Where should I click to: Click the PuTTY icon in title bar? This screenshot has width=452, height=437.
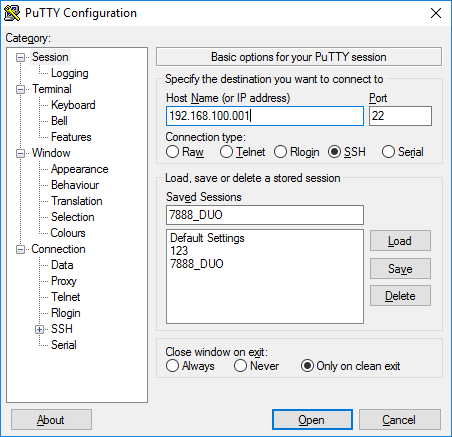(12, 13)
